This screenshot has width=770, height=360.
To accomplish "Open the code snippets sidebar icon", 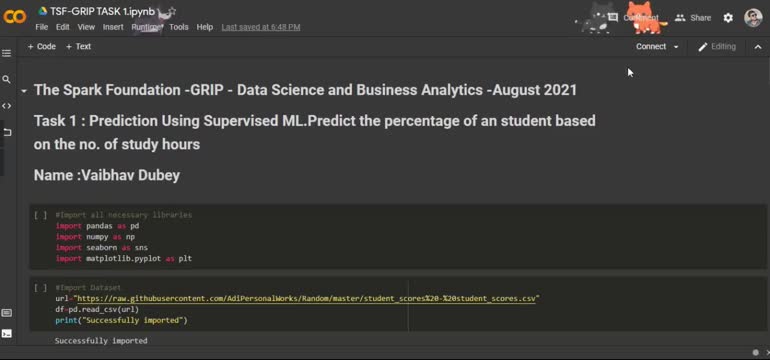I will 6,106.
